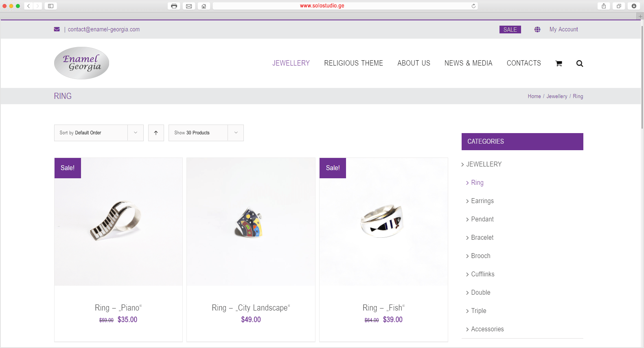
Task: Open the globe language selector icon
Action: pyautogui.click(x=537, y=29)
